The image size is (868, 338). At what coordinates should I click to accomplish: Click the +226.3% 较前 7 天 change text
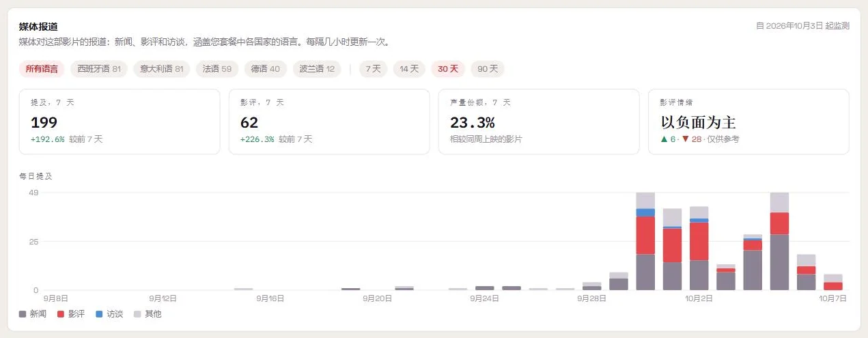coord(276,139)
